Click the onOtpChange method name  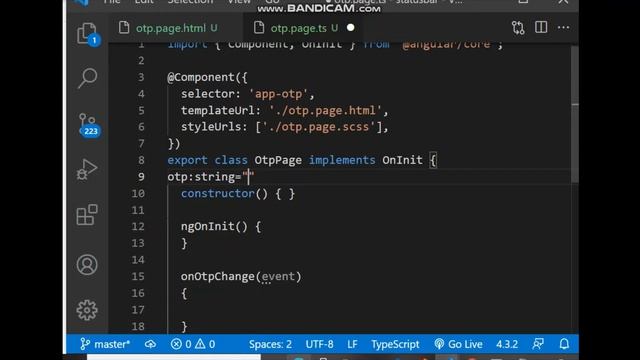pyautogui.click(x=218, y=276)
